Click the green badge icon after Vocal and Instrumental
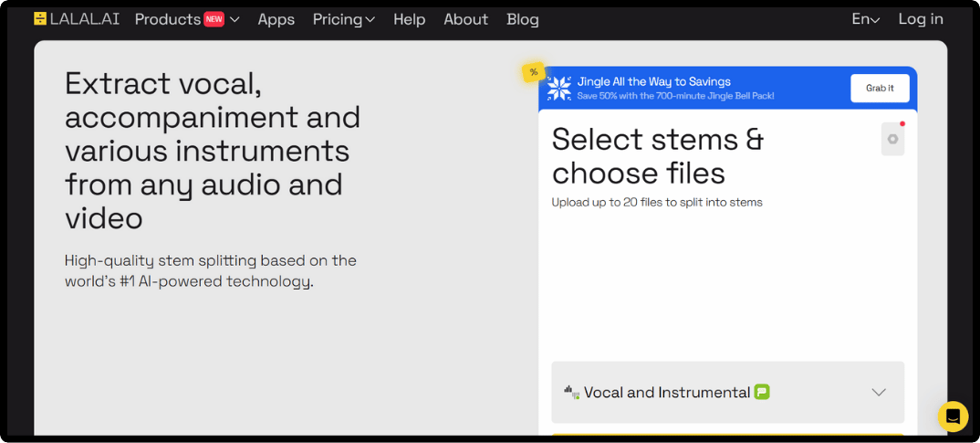This screenshot has width=980, height=443. 762,393
